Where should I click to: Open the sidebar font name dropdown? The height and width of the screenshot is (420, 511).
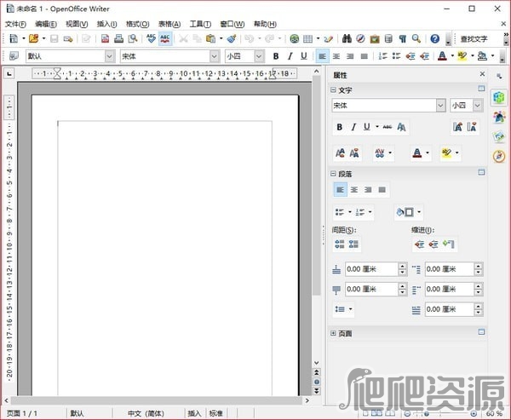(x=440, y=106)
